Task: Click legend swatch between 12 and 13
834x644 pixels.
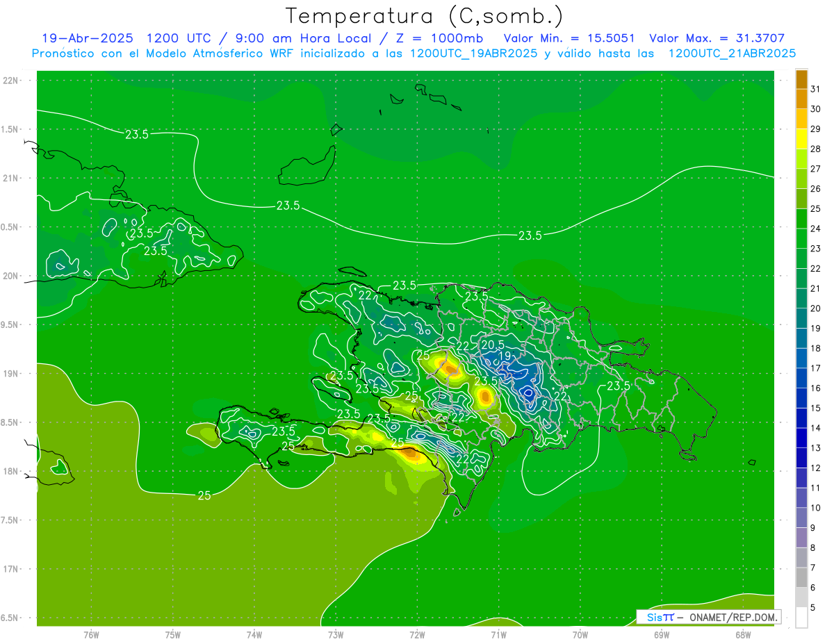Action: 801,458
